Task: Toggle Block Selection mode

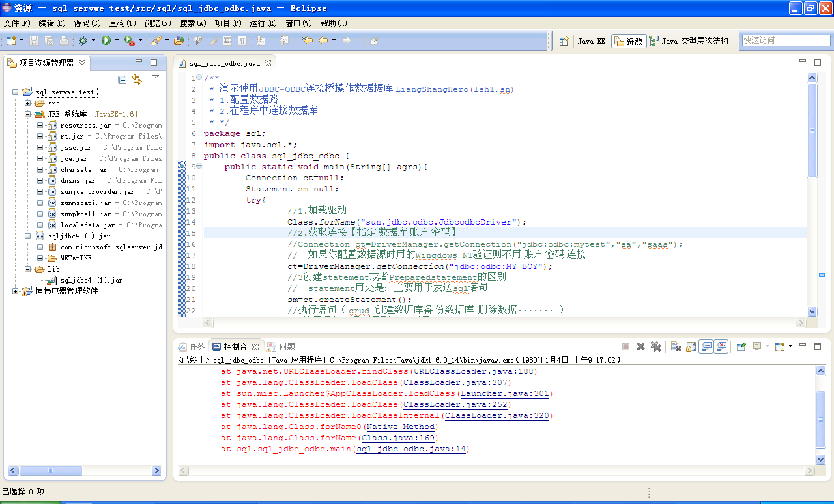Action: click(x=227, y=40)
